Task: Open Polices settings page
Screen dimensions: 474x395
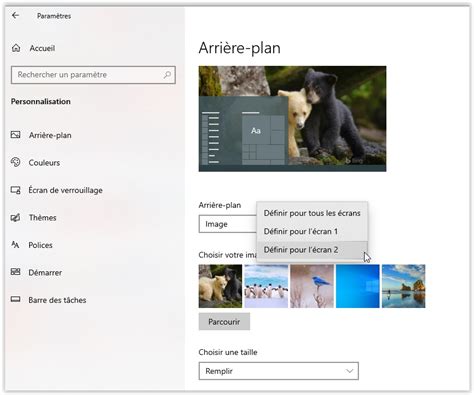Action: 40,245
